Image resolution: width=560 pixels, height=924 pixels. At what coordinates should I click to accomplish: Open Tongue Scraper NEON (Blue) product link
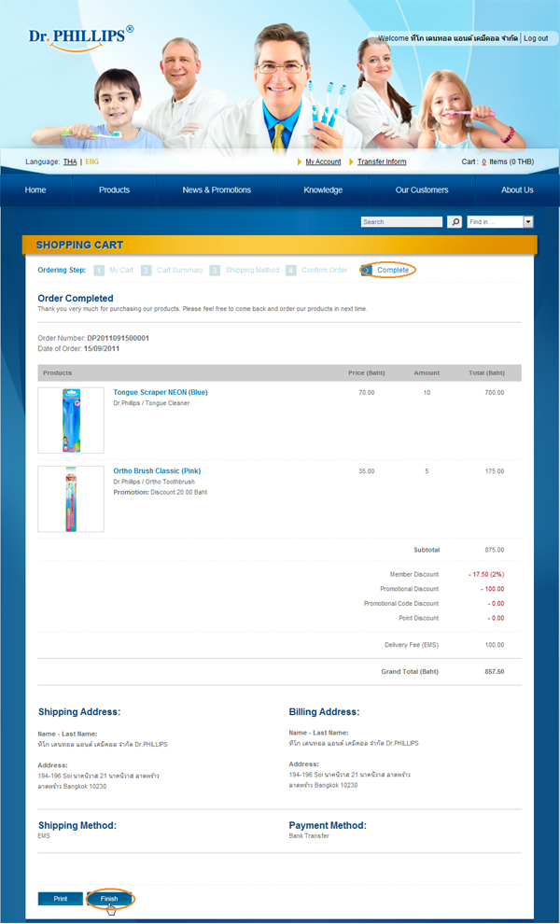[161, 392]
